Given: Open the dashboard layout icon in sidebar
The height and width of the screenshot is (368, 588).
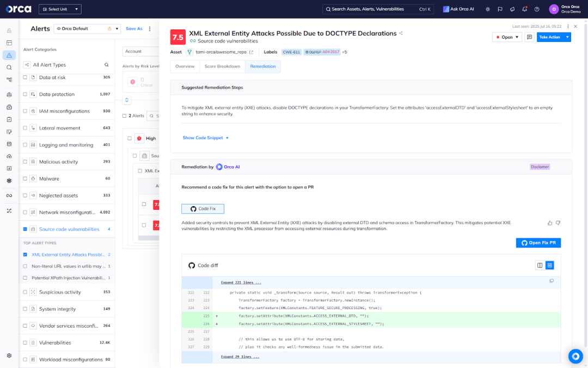Looking at the screenshot, I should pyautogui.click(x=9, y=43).
